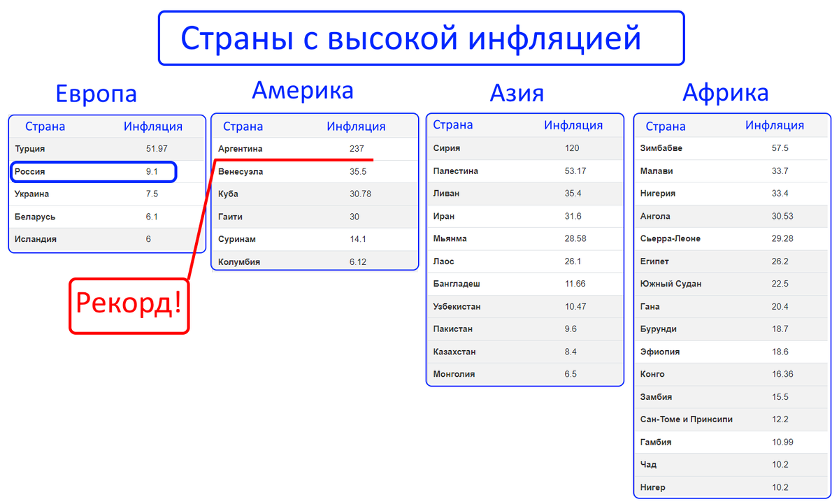Select the value 6.12 for Колумбия
The width and height of the screenshot is (839, 504).
tap(358, 262)
